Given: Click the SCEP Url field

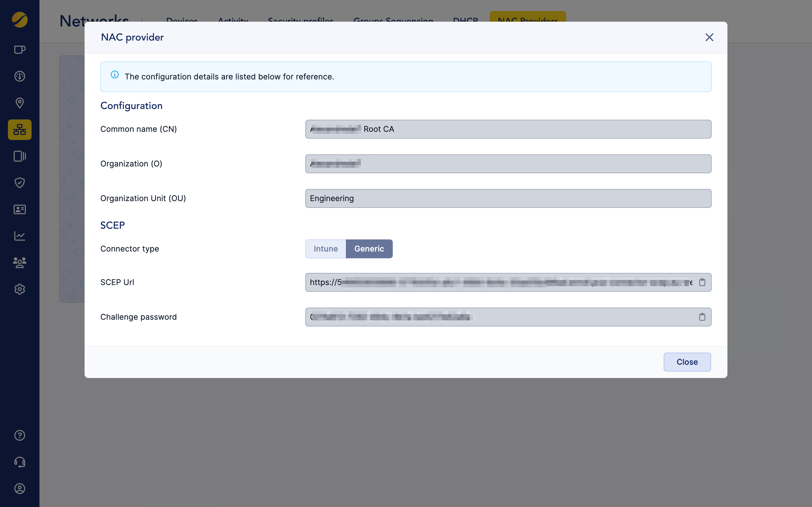Looking at the screenshot, I should point(500,282).
